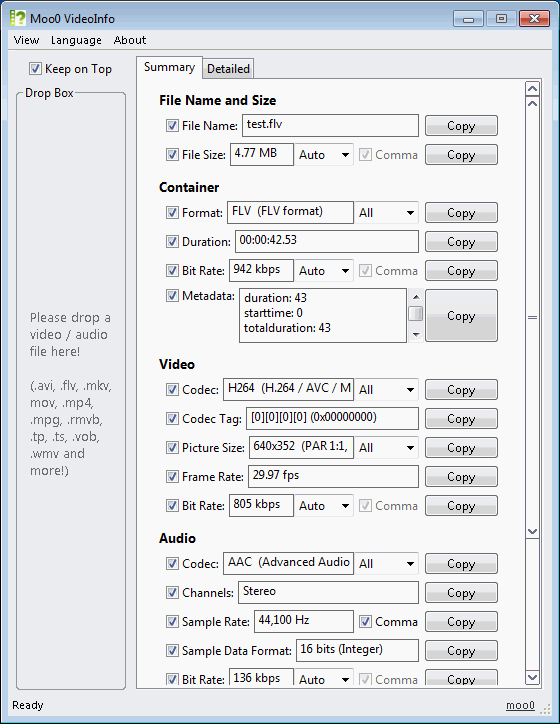
Task: Click the Metadata box scroll-up arrow
Action: (x=416, y=296)
